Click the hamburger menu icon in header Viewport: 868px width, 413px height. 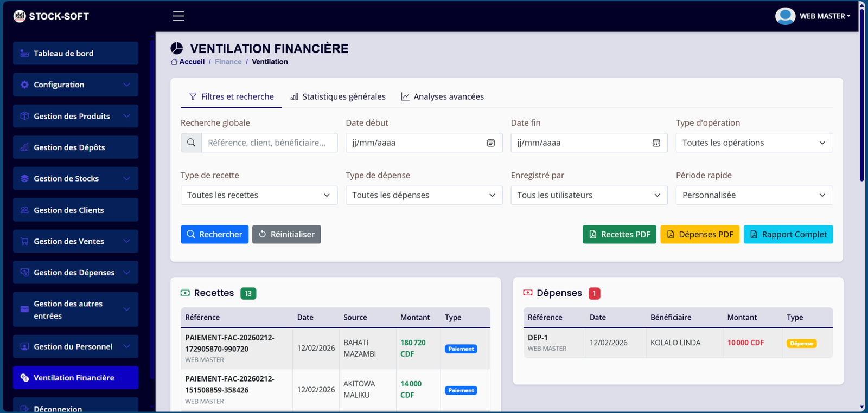pyautogui.click(x=178, y=16)
